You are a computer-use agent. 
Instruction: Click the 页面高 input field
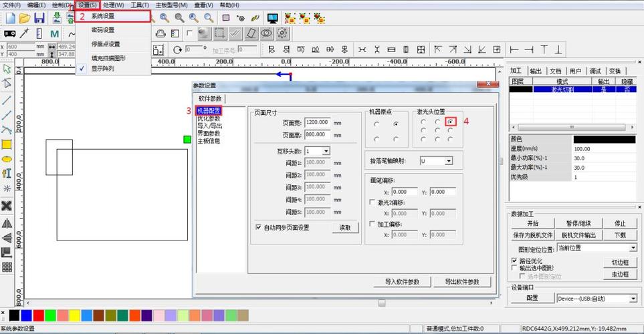tap(318, 134)
